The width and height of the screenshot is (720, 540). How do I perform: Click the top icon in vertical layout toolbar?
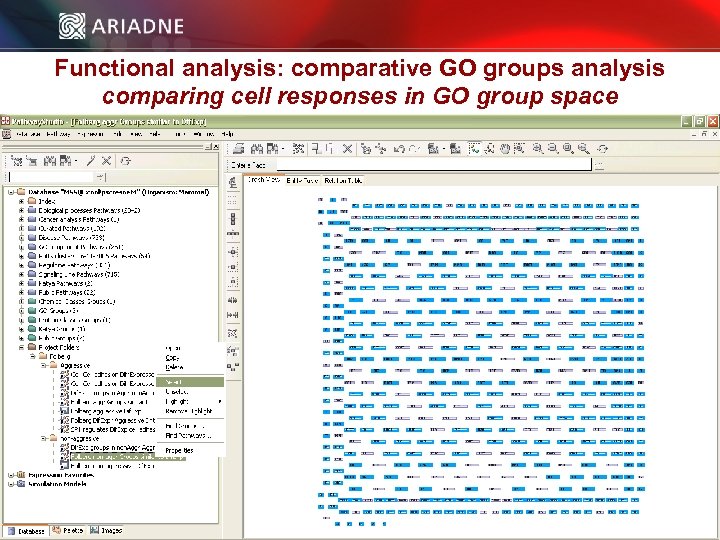tap(233, 183)
